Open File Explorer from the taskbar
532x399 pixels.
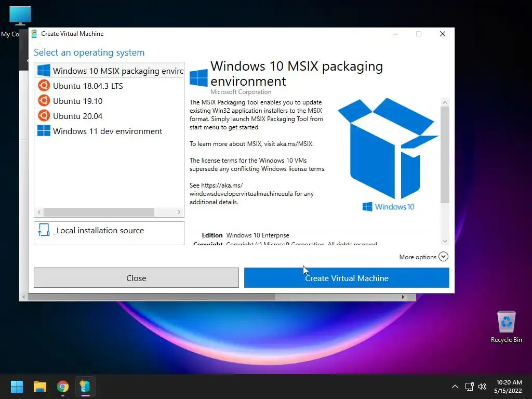point(39,387)
